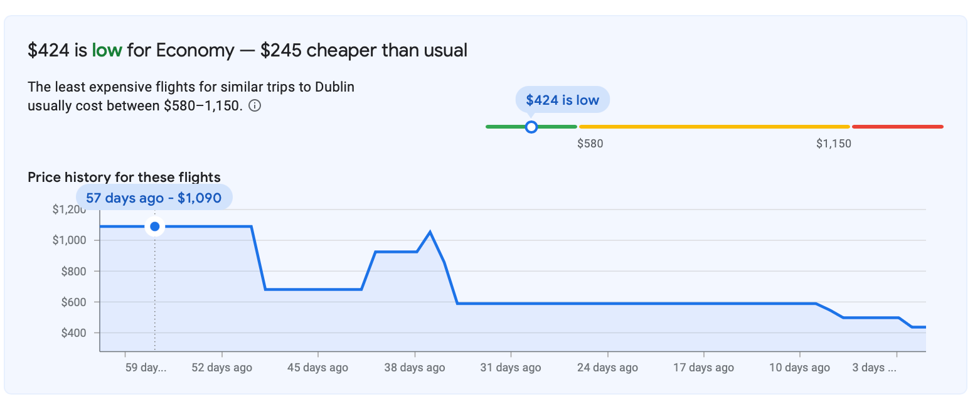
Task: Click the white circle marker on price bar
Action: point(531,127)
